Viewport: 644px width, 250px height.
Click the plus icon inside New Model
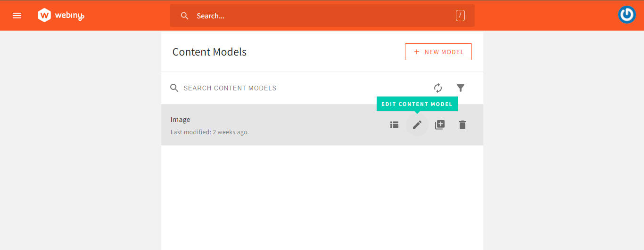[x=416, y=52]
